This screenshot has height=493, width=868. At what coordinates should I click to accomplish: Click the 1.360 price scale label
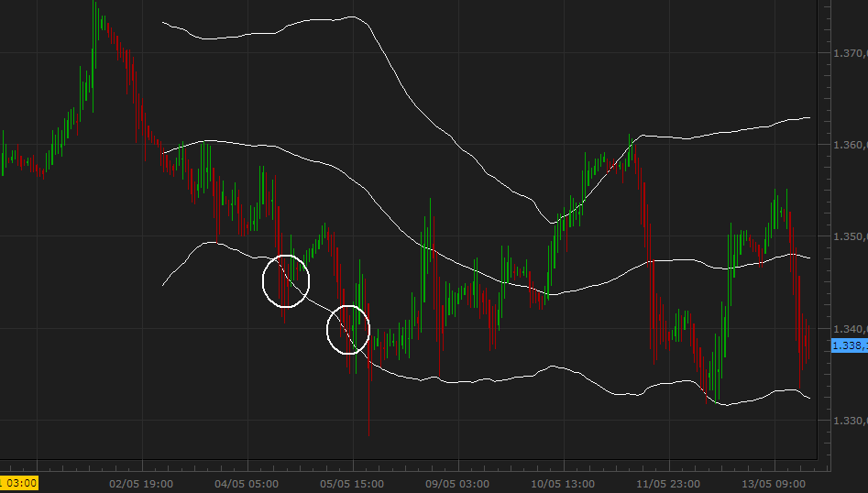pyautogui.click(x=850, y=145)
